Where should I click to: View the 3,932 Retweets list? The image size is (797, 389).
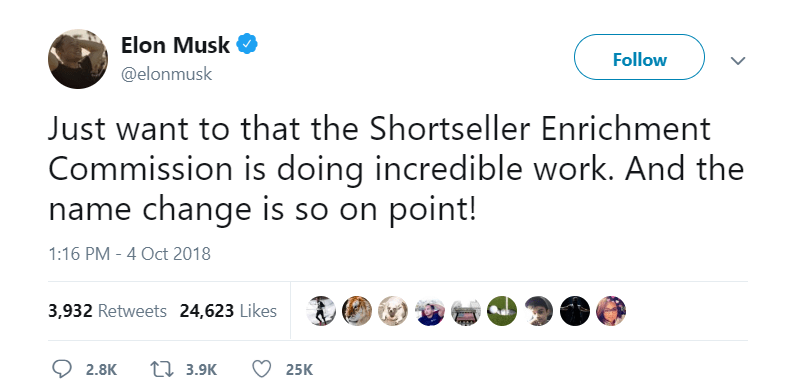point(107,311)
